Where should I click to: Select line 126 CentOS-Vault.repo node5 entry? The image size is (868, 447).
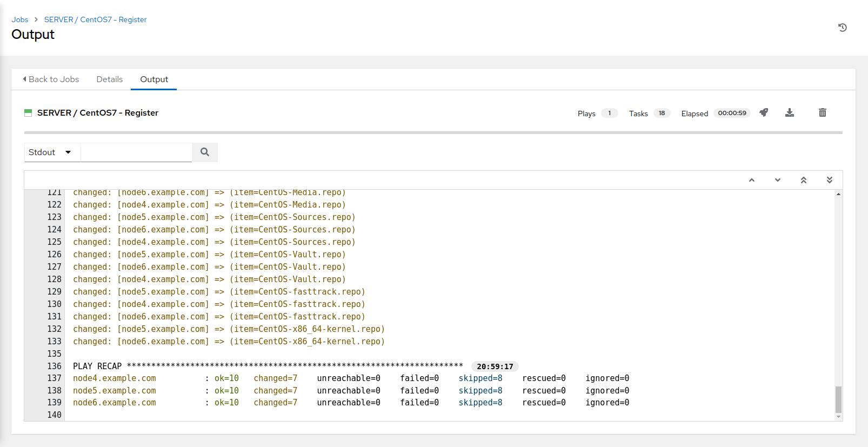(x=209, y=255)
